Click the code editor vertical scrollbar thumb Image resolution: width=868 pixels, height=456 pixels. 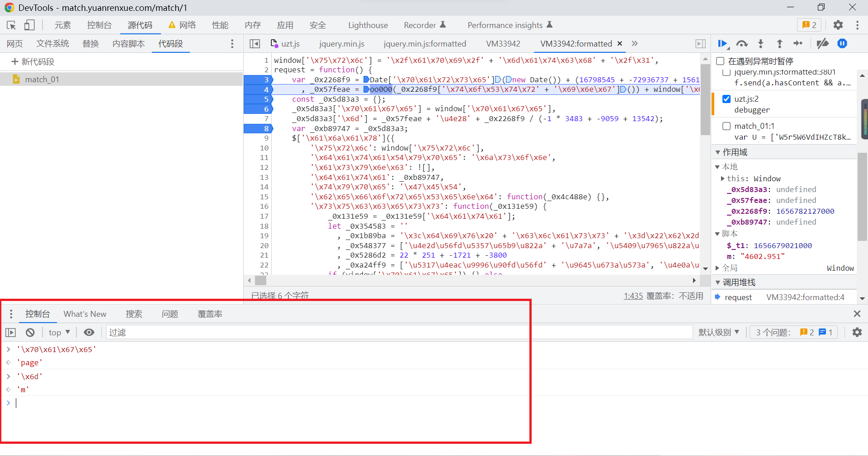tap(705, 99)
